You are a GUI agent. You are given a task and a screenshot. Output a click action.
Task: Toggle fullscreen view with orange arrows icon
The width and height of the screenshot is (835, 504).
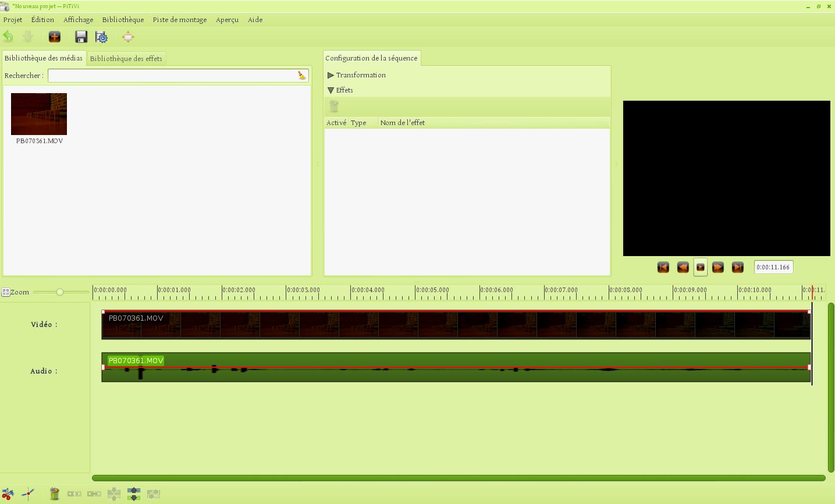[128, 37]
